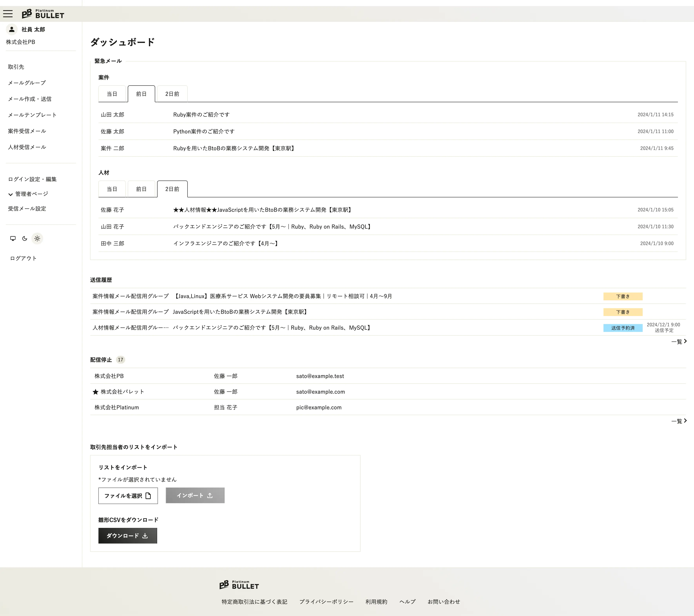Click the ファイルを選択 button
Screen dimensions: 694x616
pos(128,496)
